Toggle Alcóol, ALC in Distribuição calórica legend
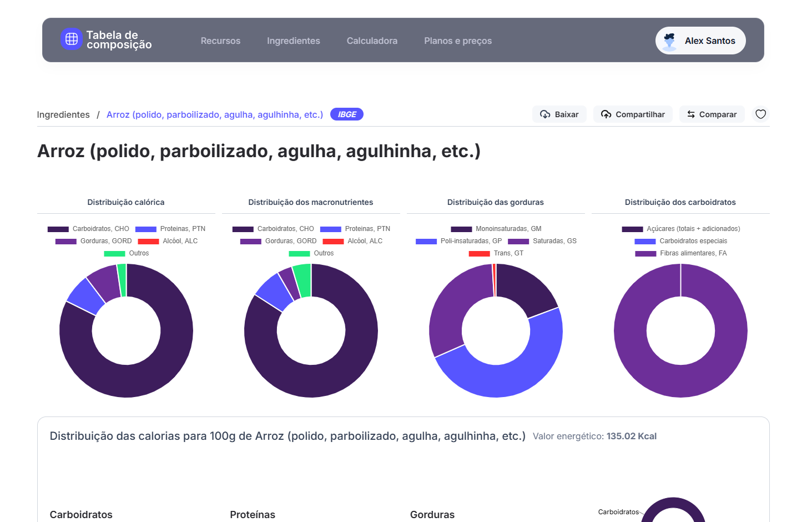812x522 pixels. [x=168, y=241]
